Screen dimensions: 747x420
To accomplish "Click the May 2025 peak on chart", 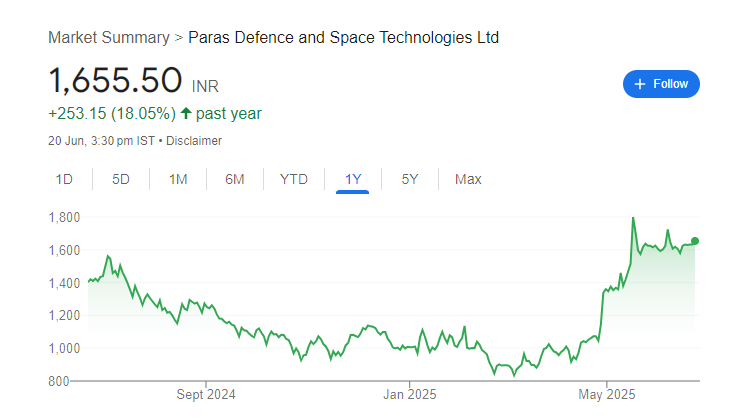I will point(633,219).
